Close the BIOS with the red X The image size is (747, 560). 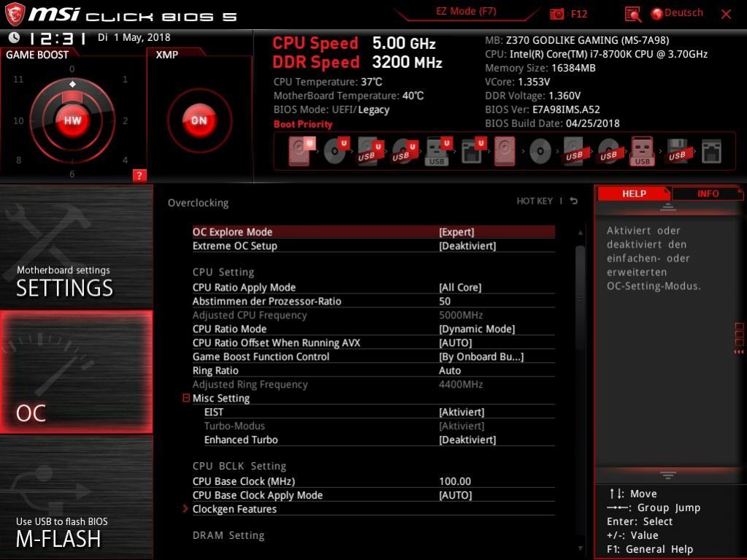[726, 15]
